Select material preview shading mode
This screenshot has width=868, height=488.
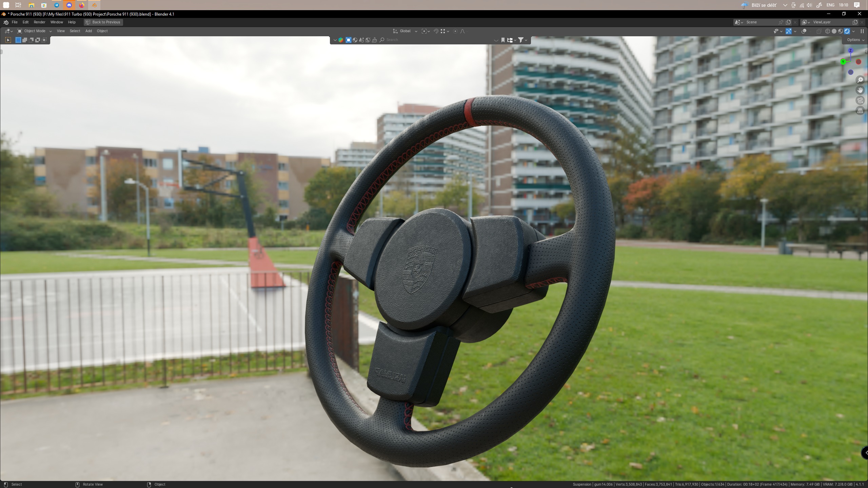(841, 31)
